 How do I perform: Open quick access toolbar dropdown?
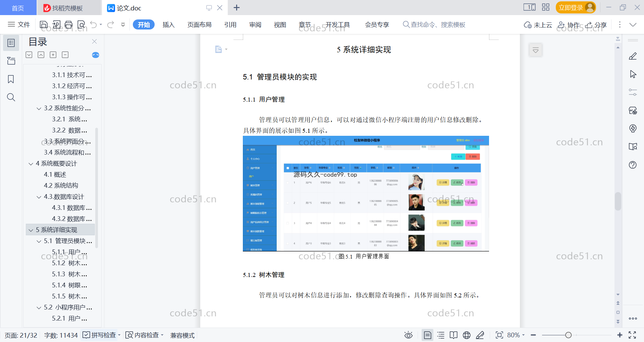click(123, 24)
